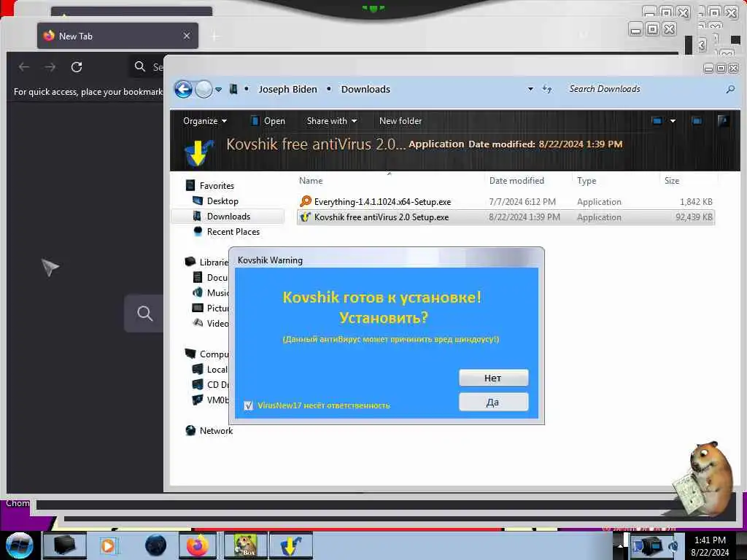
Task: Click the Kovshik large icon in details header
Action: point(198,152)
